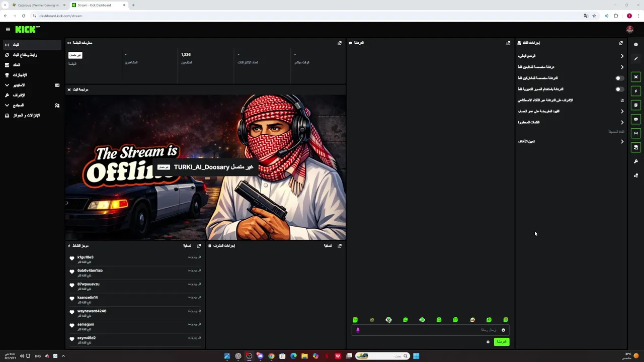The image size is (644, 362).
Task: Toggle the chat bubble widget icon
Action: point(636,119)
